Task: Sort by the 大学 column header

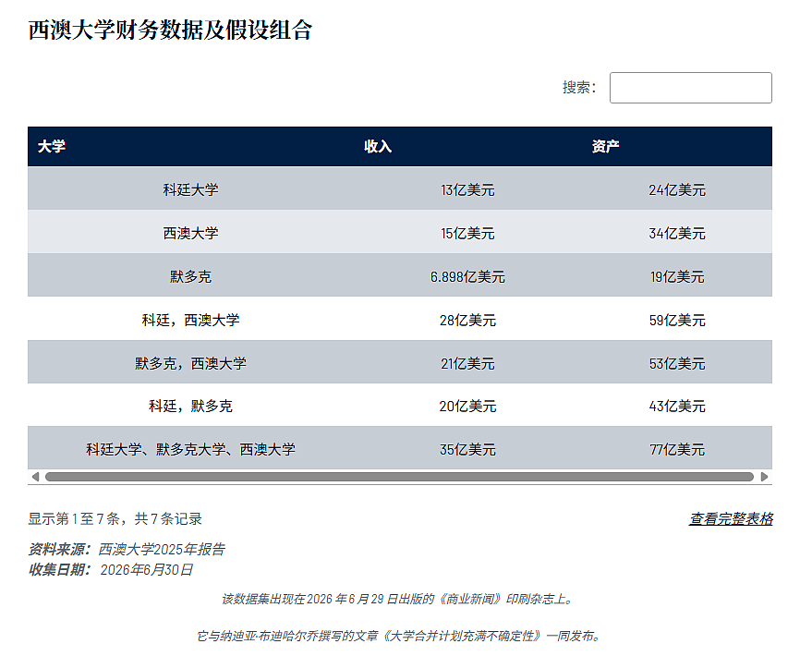Action: pyautogui.click(x=52, y=147)
